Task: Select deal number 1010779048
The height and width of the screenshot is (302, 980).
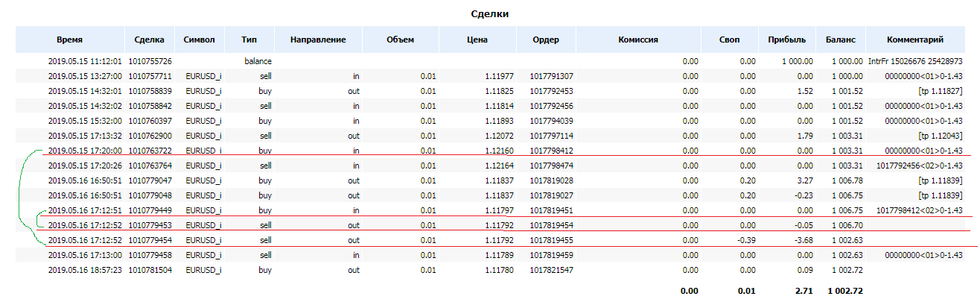Action: point(150,196)
